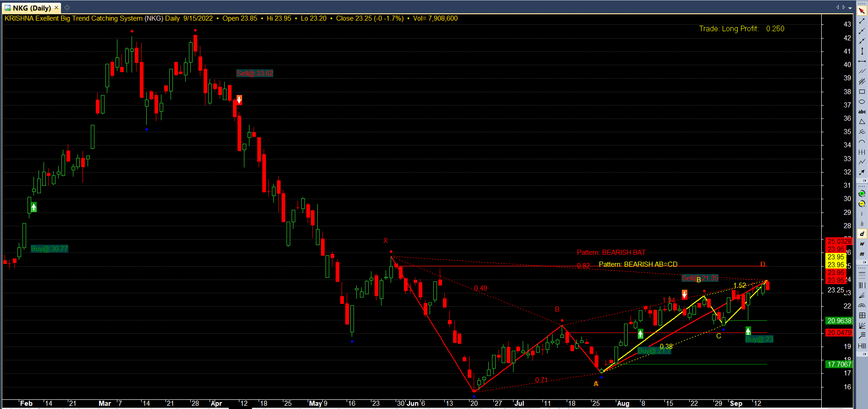Select the arc drawing tool

[x=862, y=142]
